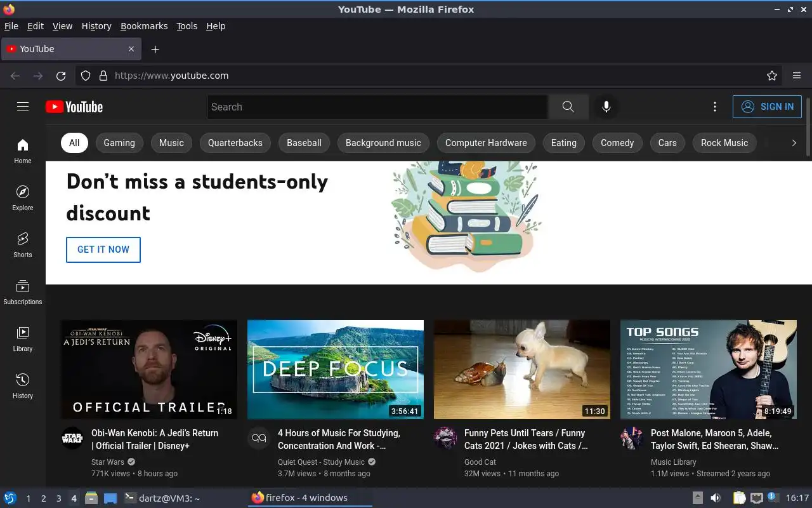Open the Help menu
Screen dimensions: 812x508
click(x=216, y=26)
